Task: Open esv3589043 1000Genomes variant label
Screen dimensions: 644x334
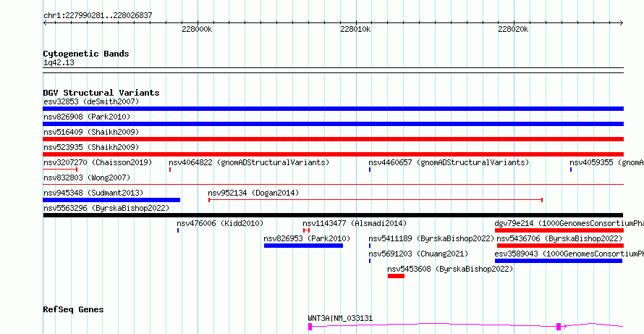Action: [x=569, y=254]
